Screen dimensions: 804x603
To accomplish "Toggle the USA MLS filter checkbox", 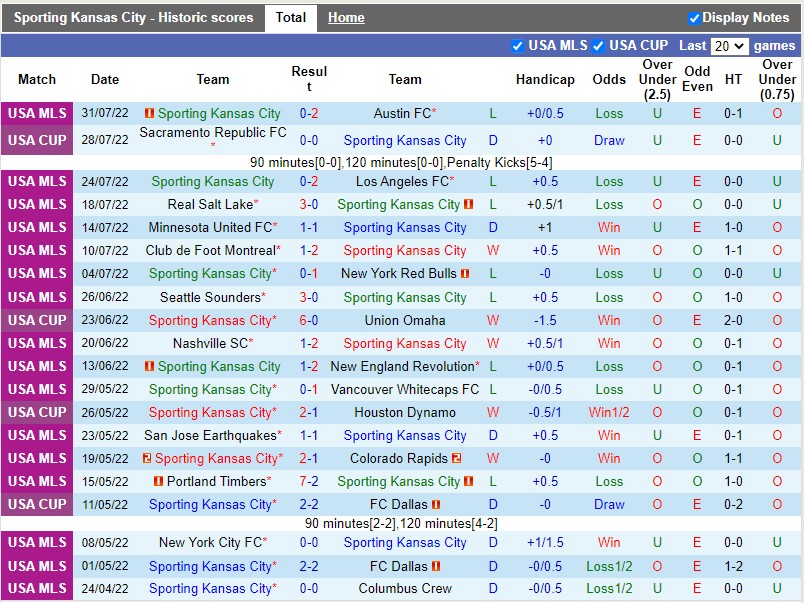I will [518, 45].
